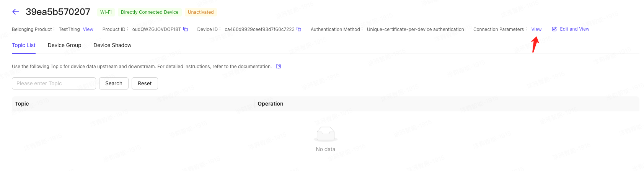Click the Wi-Fi tag
Image resolution: width=644 pixels, height=171 pixels.
106,12
